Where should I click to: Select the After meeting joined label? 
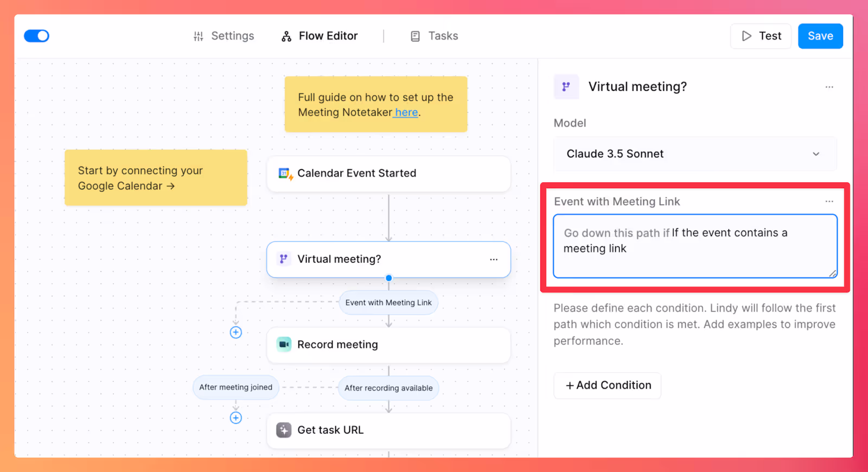point(236,387)
